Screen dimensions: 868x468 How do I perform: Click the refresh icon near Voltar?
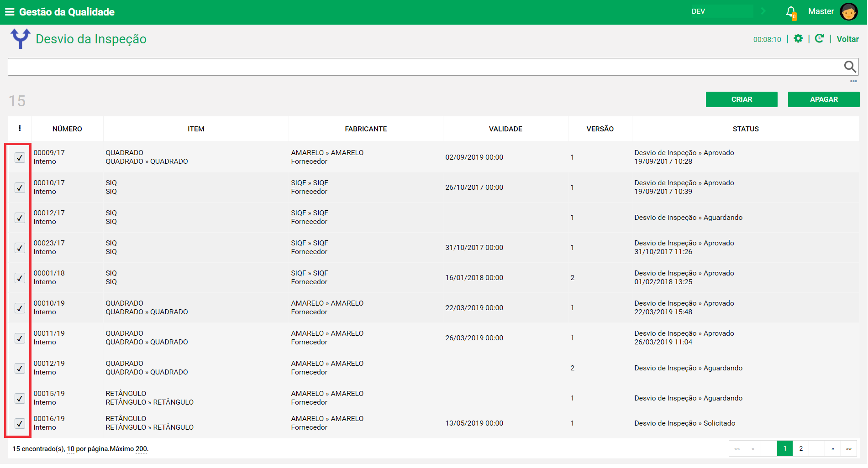[x=820, y=39]
